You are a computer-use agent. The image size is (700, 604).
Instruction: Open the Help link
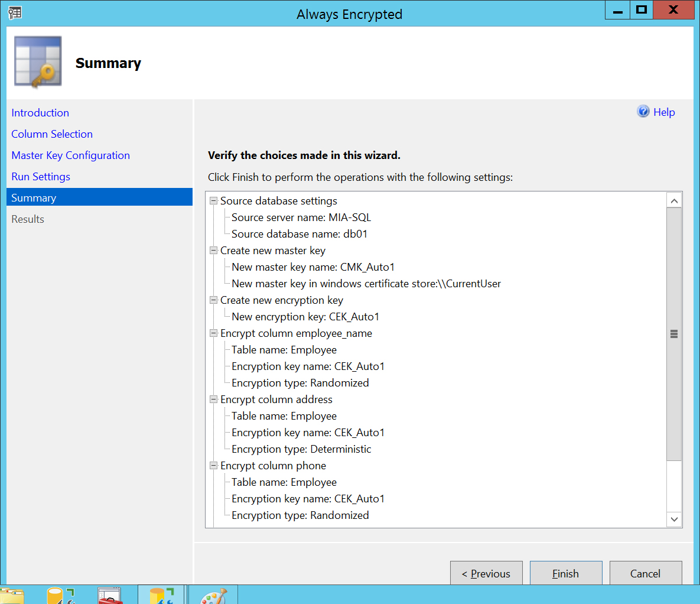tap(664, 112)
